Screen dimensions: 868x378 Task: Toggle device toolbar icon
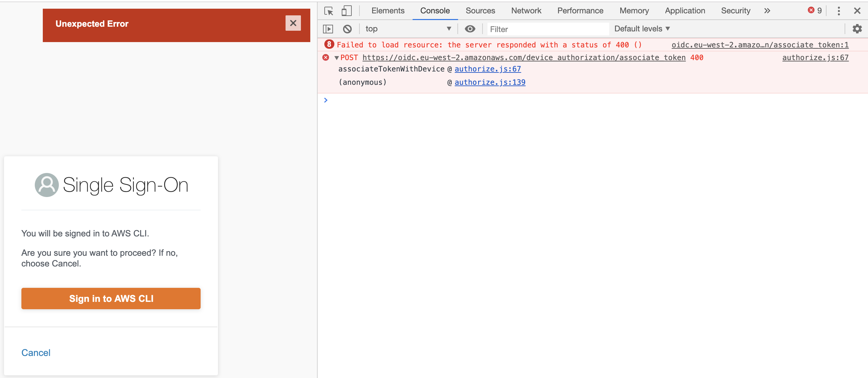[346, 11]
